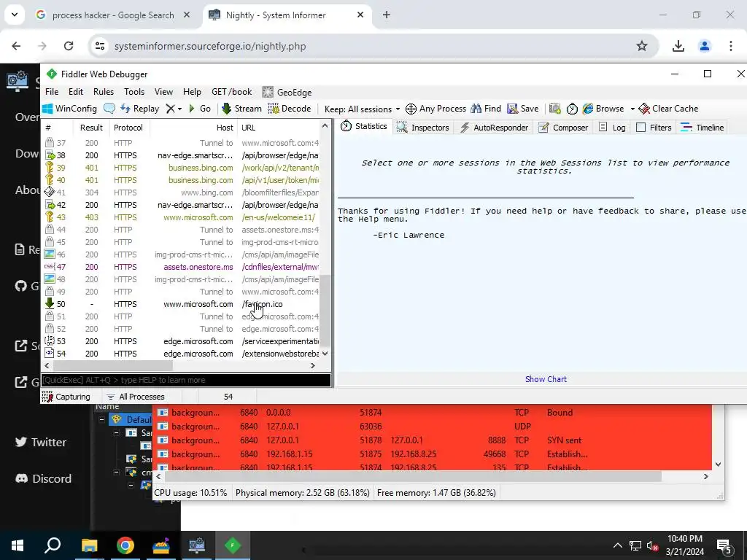747x560 pixels.
Task: Collapse the Default tree node
Action: pyautogui.click(x=101, y=419)
